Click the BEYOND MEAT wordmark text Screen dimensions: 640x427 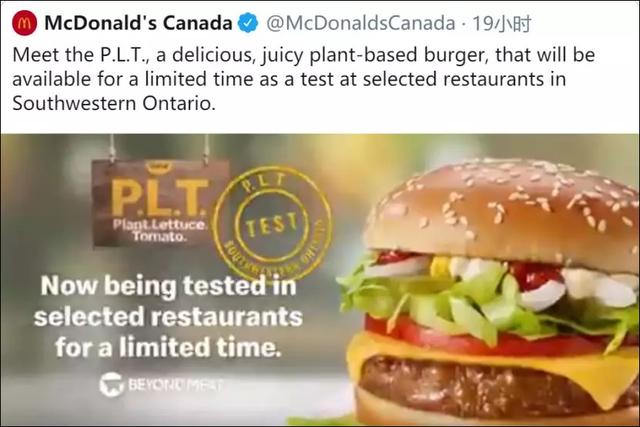coord(176,385)
